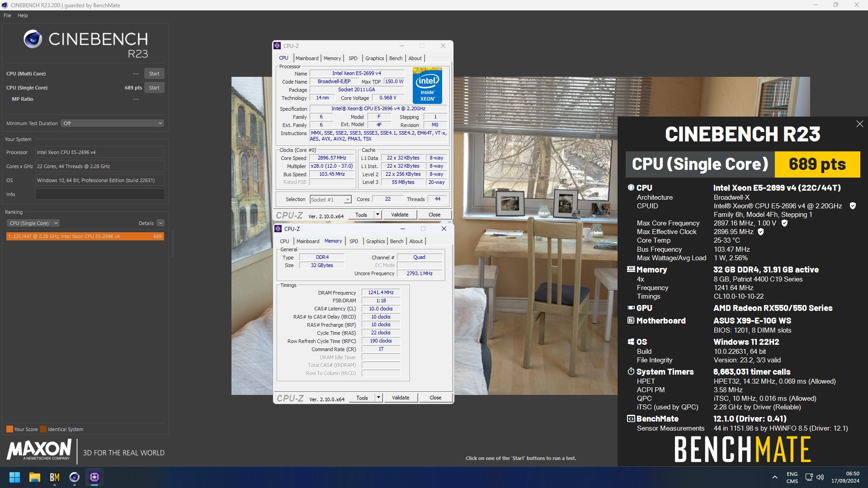Switch ENG CMS input language indicator
868x488 pixels.
coord(792,477)
